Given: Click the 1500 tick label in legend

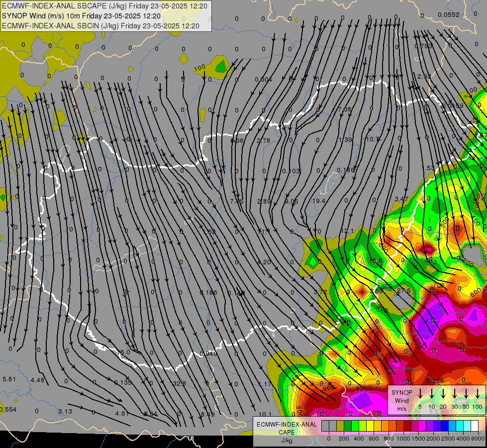Looking at the screenshot, I should pyautogui.click(x=418, y=439).
